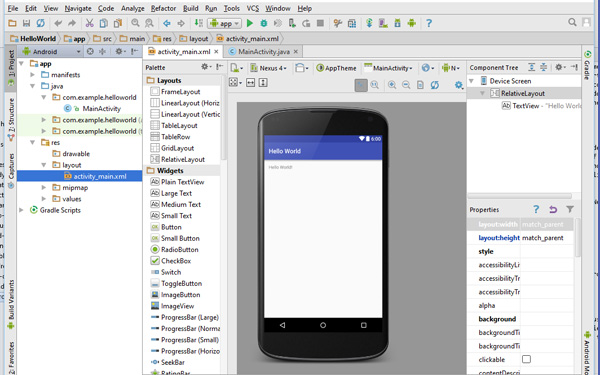Open the Gradle side tool window
The height and width of the screenshot is (375, 600).
pos(587,65)
